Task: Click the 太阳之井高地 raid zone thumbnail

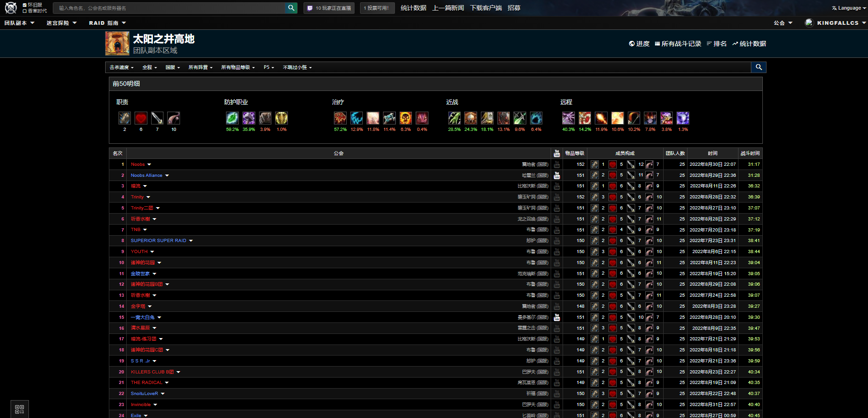Action: coord(117,43)
